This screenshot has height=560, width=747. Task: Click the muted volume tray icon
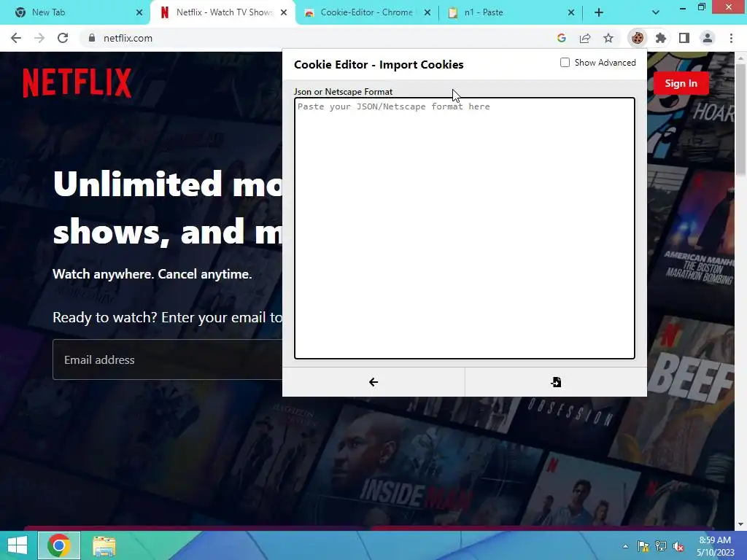(x=678, y=546)
